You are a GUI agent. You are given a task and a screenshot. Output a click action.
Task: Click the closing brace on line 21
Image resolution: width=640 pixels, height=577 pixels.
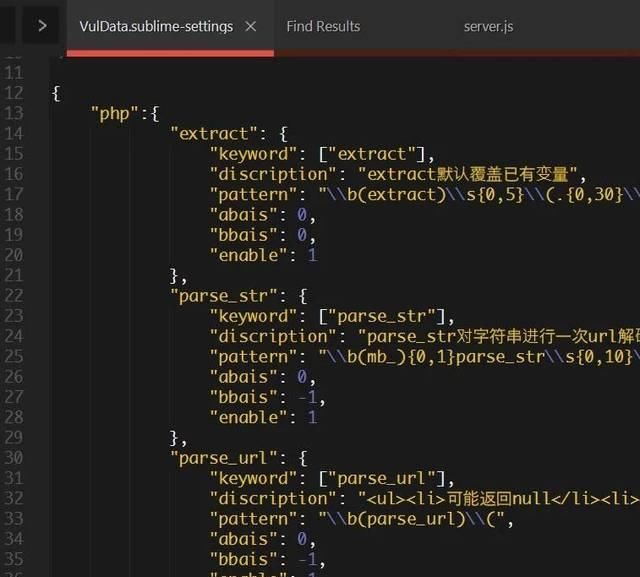175,275
